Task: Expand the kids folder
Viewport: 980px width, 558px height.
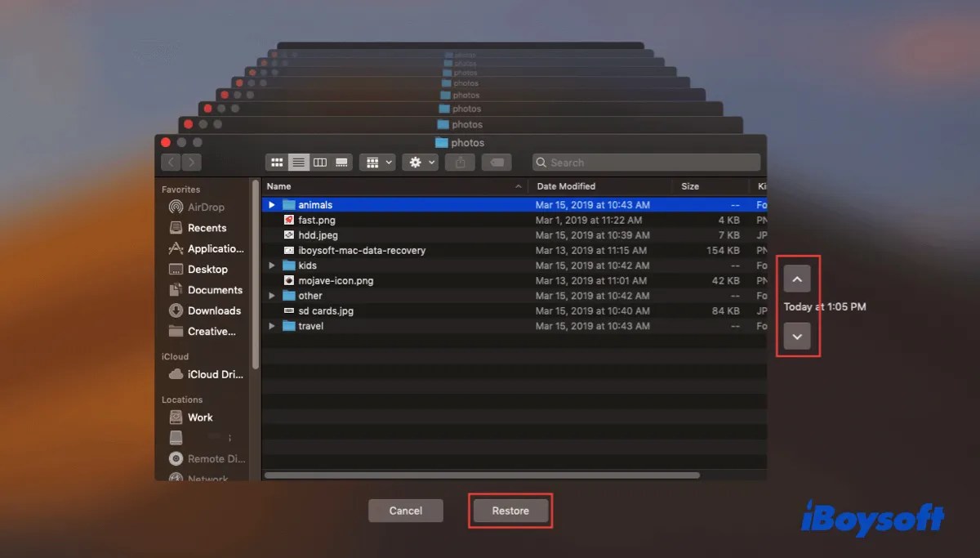Action: tap(271, 265)
